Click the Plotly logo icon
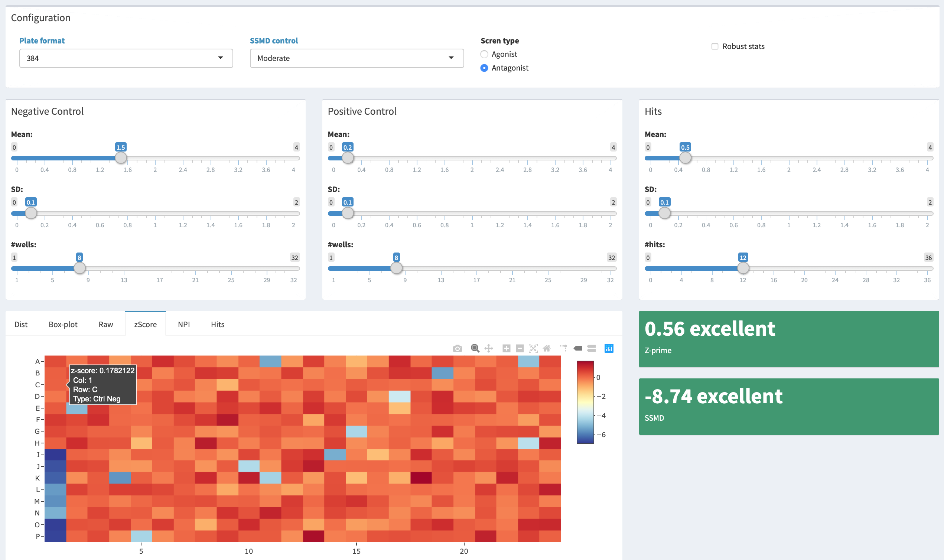 click(609, 348)
